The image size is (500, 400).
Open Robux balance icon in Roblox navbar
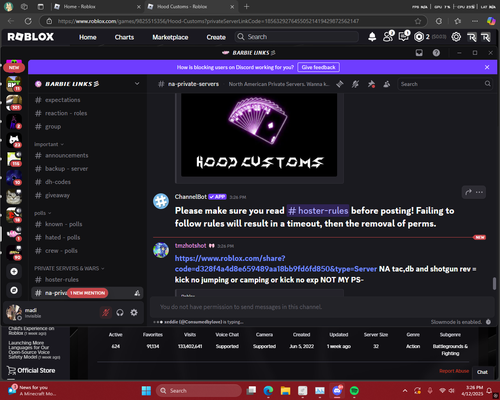coord(419,37)
